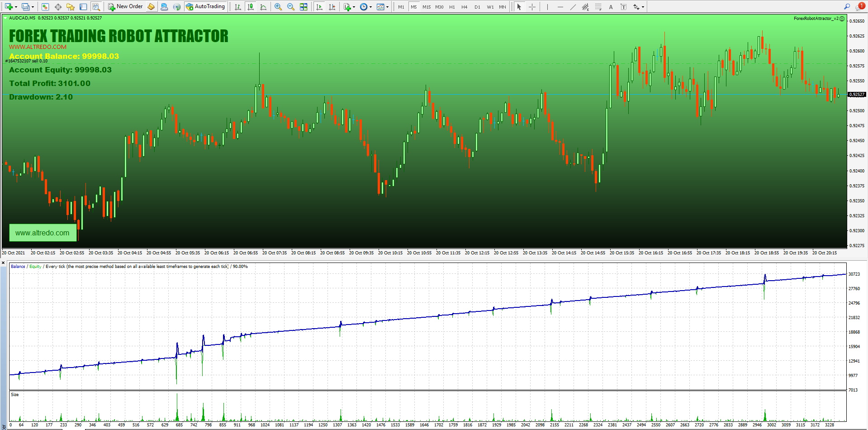868x430 pixels.
Task: Select the Crosshair tool
Action: pos(532,7)
